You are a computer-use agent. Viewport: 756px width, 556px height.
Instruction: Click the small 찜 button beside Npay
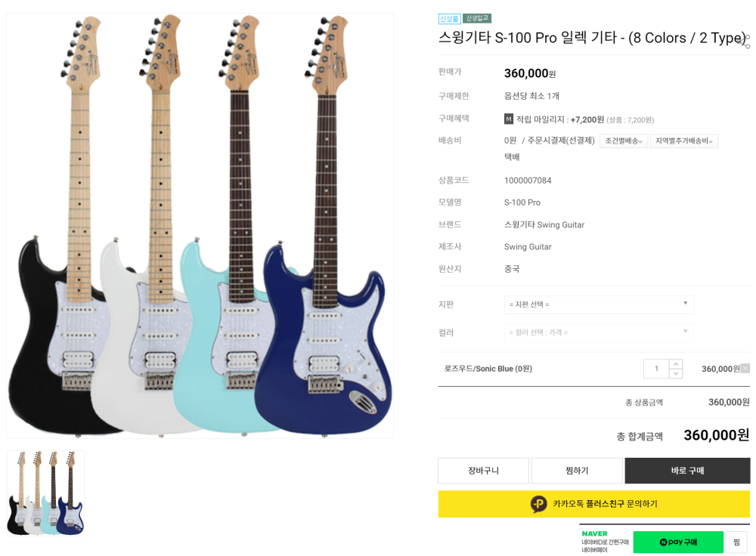point(736,542)
